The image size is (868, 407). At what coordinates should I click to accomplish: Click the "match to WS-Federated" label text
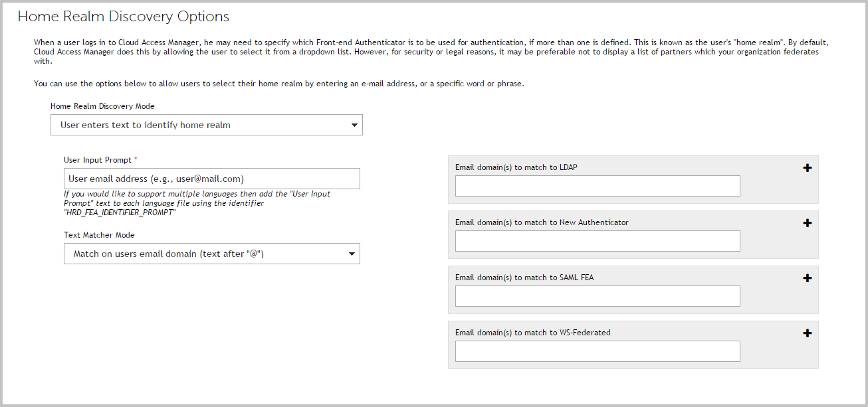(533, 333)
